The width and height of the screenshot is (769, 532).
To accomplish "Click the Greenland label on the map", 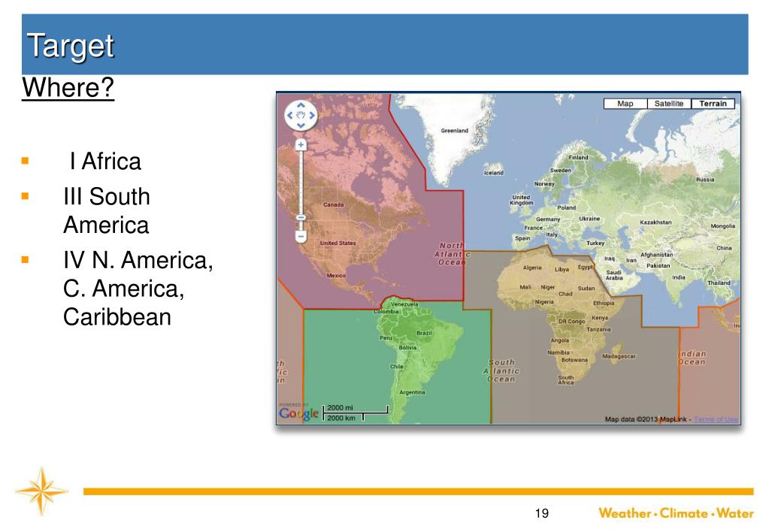I will point(454,131).
